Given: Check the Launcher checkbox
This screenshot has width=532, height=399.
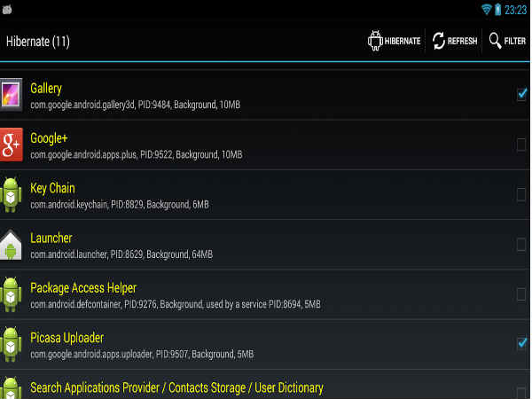Looking at the screenshot, I should [521, 245].
